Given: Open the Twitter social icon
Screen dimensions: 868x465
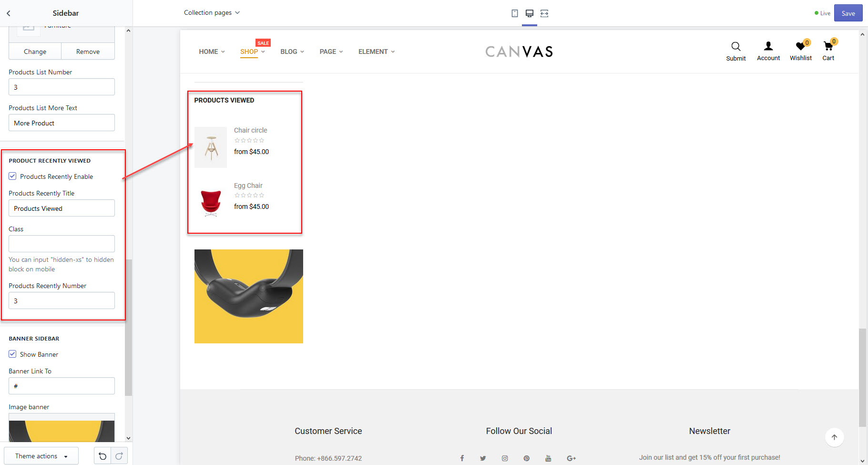Looking at the screenshot, I should coord(483,458).
